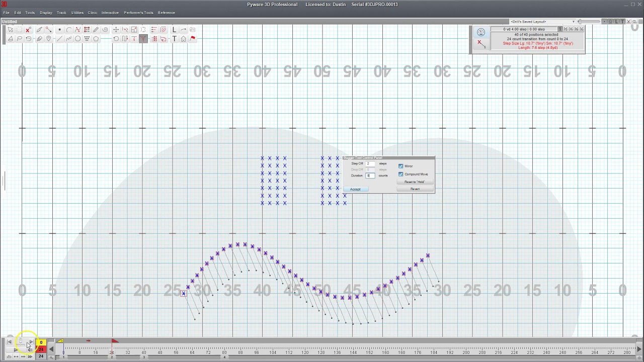Select the single Point drawing tool

point(59,30)
